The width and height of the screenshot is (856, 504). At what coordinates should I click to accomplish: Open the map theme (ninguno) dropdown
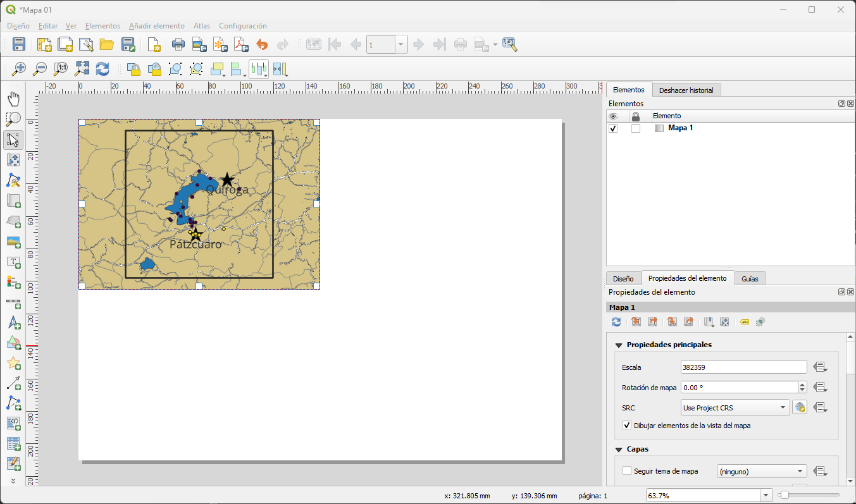[762, 471]
